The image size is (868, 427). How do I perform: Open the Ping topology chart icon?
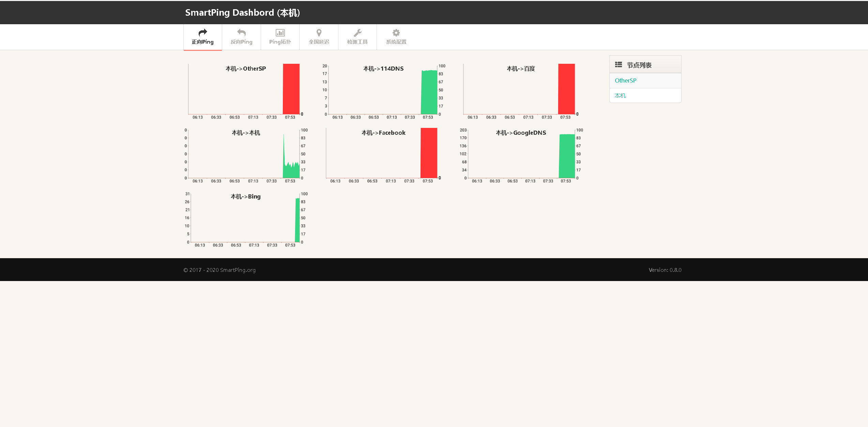pyautogui.click(x=280, y=33)
